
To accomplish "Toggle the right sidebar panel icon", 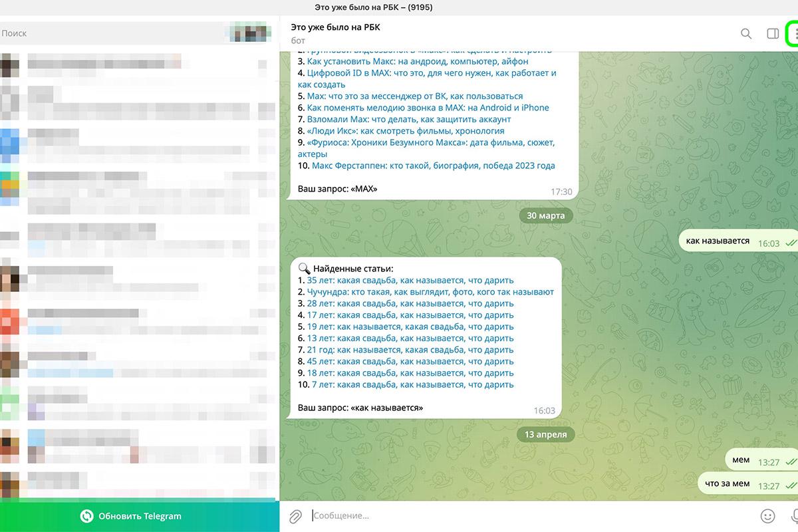I will 773,33.
